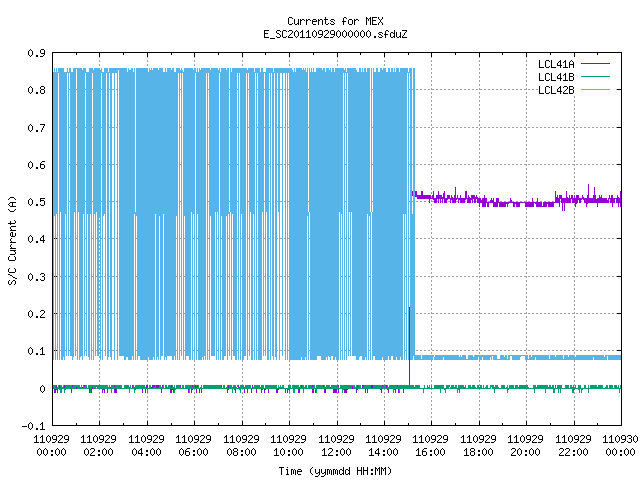Click the '110929 16:00' x-axis tick label
This screenshot has height=480, width=640.
[430, 446]
